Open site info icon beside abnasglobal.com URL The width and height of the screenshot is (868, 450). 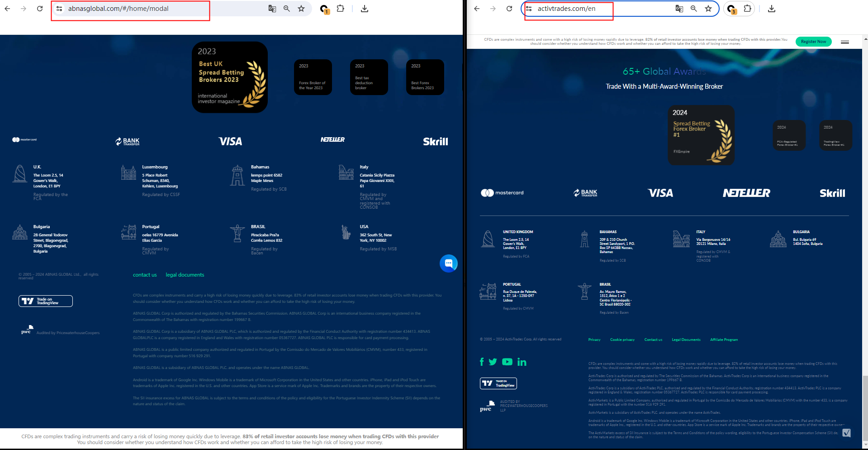(59, 9)
